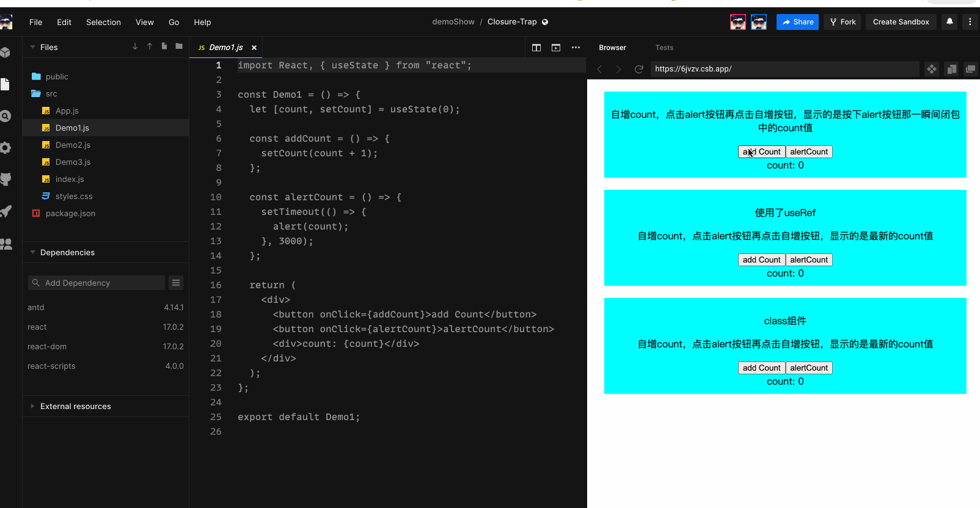Viewport: 980px width, 508px height.
Task: Click alertCount button in first demo panel
Action: click(809, 151)
